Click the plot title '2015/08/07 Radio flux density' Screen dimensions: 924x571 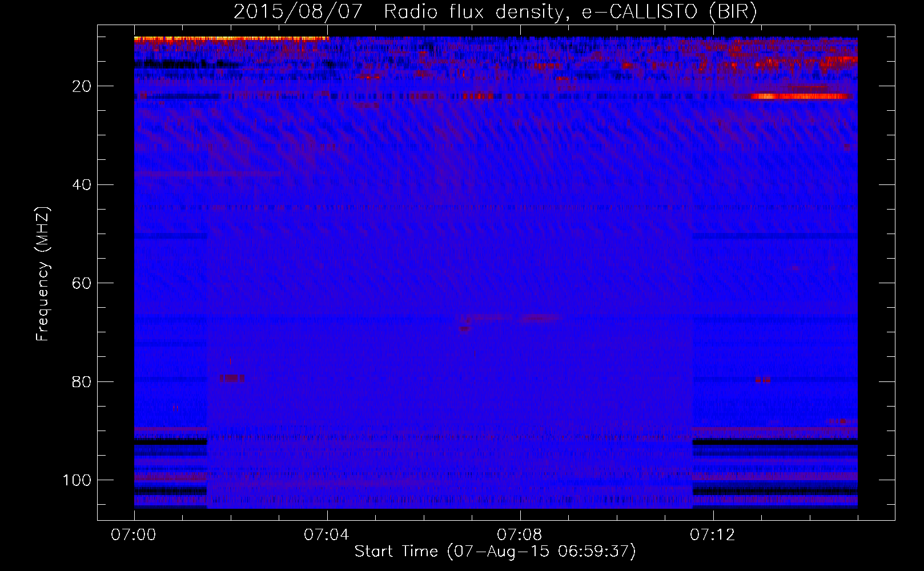point(495,12)
